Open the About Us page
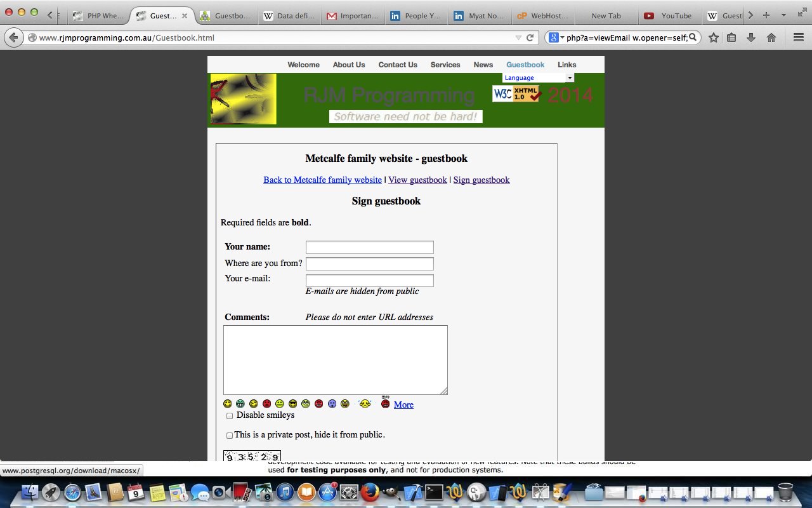Screen dimensions: 812x508 pyautogui.click(x=349, y=65)
